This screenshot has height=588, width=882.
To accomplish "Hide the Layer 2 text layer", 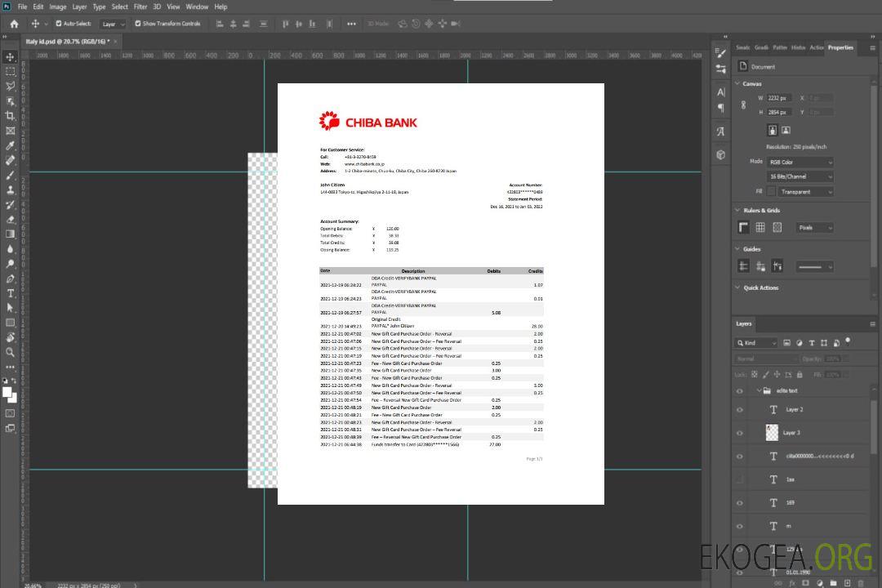I will pyautogui.click(x=740, y=410).
